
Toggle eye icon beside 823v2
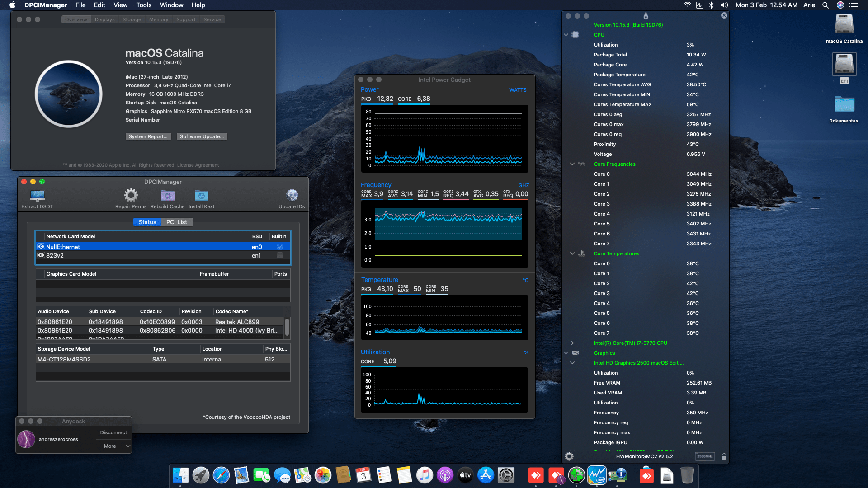click(41, 255)
